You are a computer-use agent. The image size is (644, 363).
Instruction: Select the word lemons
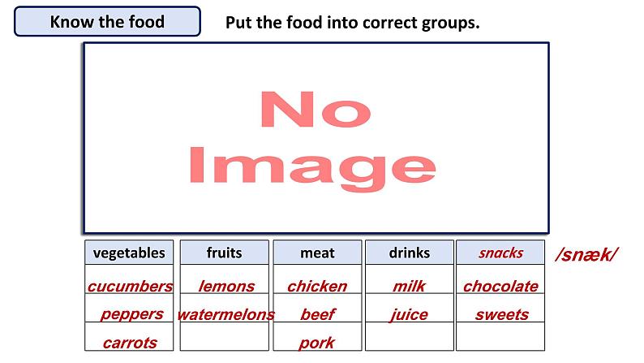pyautogui.click(x=226, y=286)
